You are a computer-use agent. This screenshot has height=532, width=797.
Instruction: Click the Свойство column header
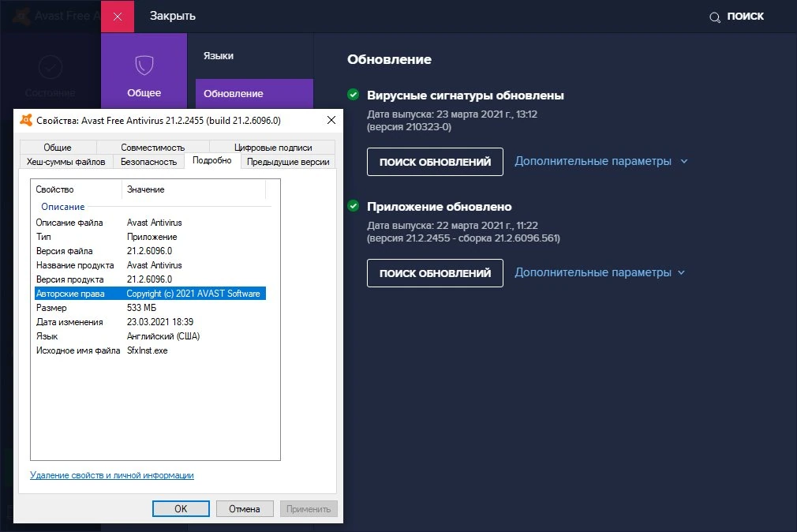coord(77,189)
